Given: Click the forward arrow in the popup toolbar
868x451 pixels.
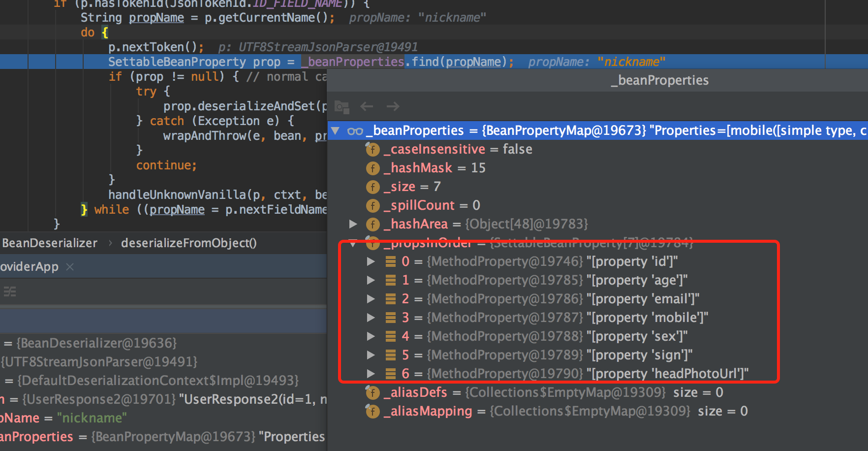Looking at the screenshot, I should tap(393, 106).
